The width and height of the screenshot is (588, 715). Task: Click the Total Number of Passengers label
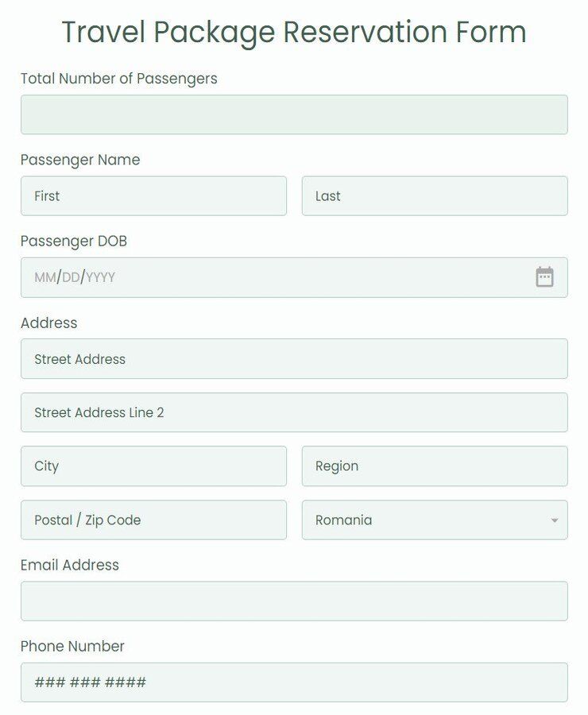pos(119,79)
